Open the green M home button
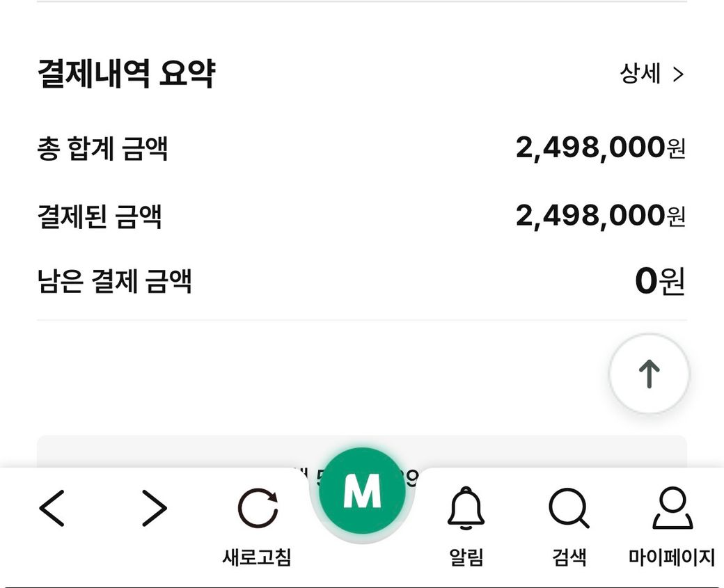Viewport: 724px width, 588px height. tap(362, 492)
